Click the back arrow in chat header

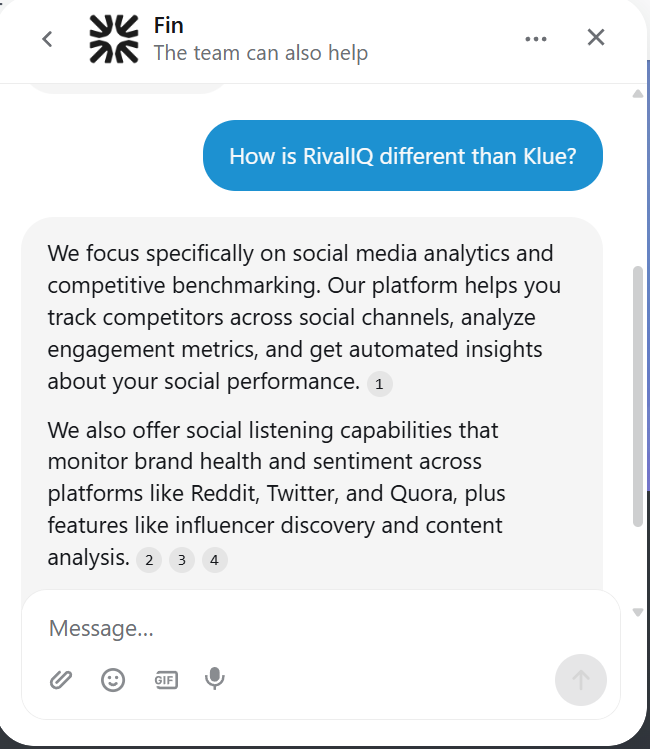[x=47, y=39]
